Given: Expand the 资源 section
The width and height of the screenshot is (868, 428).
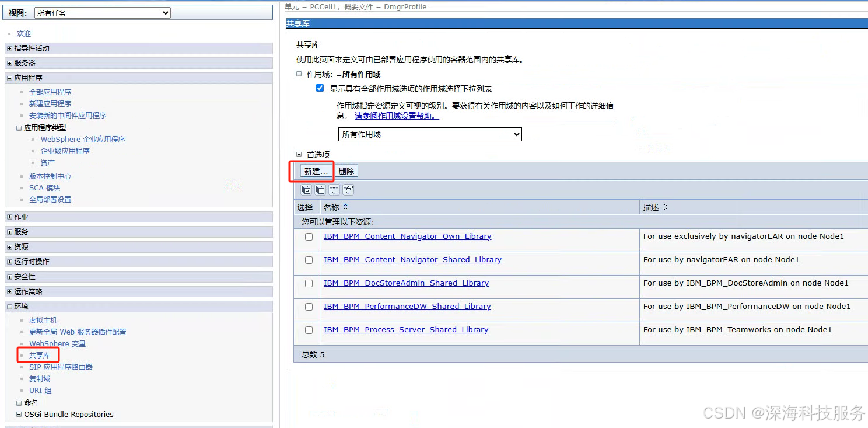Looking at the screenshot, I should click(9, 247).
